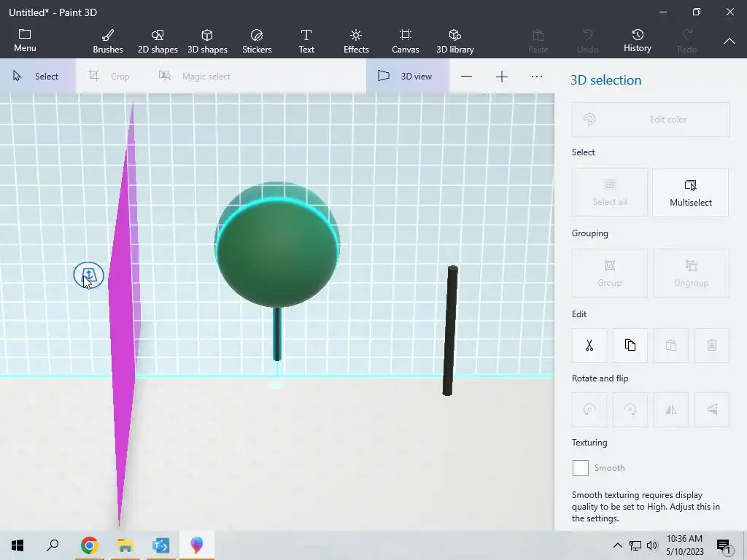This screenshot has width=747, height=560.
Task: Cut the selection with the scissors icon
Action: click(x=589, y=345)
